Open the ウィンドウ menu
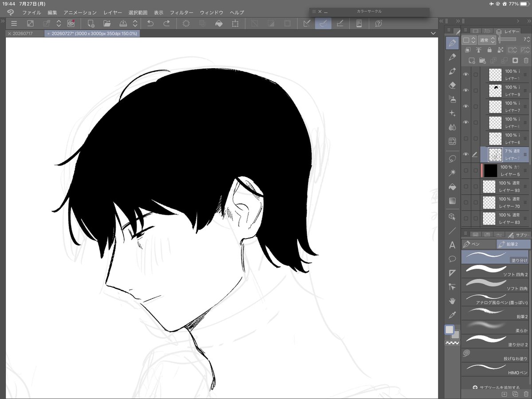The image size is (532, 399). (211, 12)
